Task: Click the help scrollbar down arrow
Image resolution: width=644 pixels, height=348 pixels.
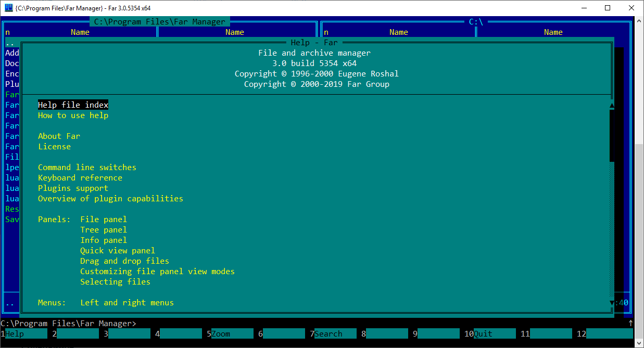Action: point(612,303)
